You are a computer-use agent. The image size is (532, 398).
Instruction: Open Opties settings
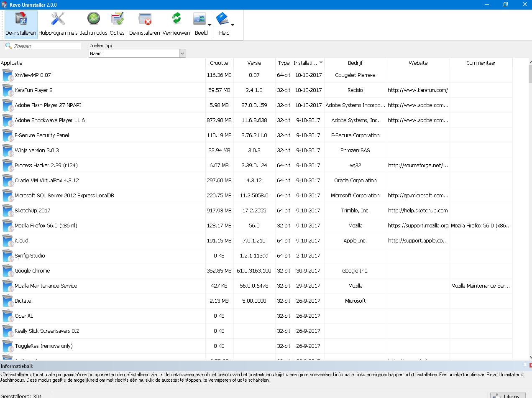tap(117, 24)
